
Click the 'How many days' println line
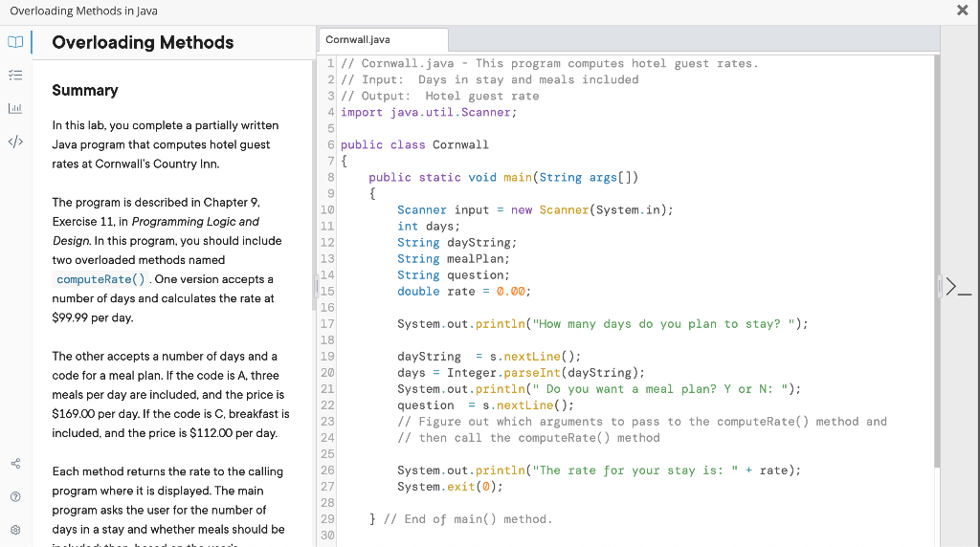603,324
